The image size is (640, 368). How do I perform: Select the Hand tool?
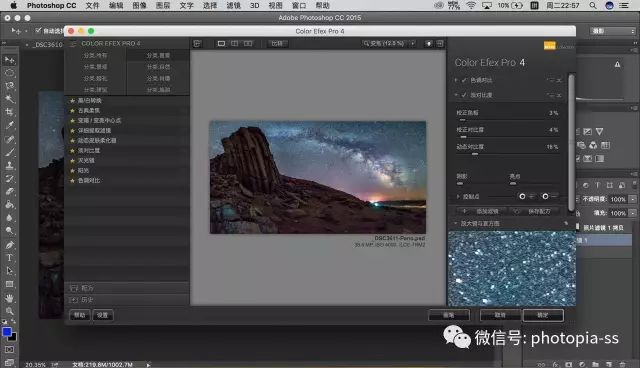click(9, 298)
